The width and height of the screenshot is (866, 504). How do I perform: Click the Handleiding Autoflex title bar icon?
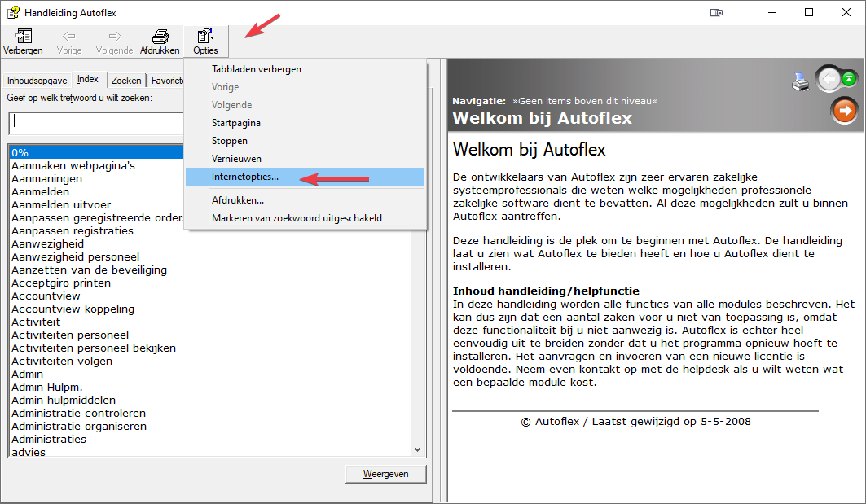(x=13, y=12)
